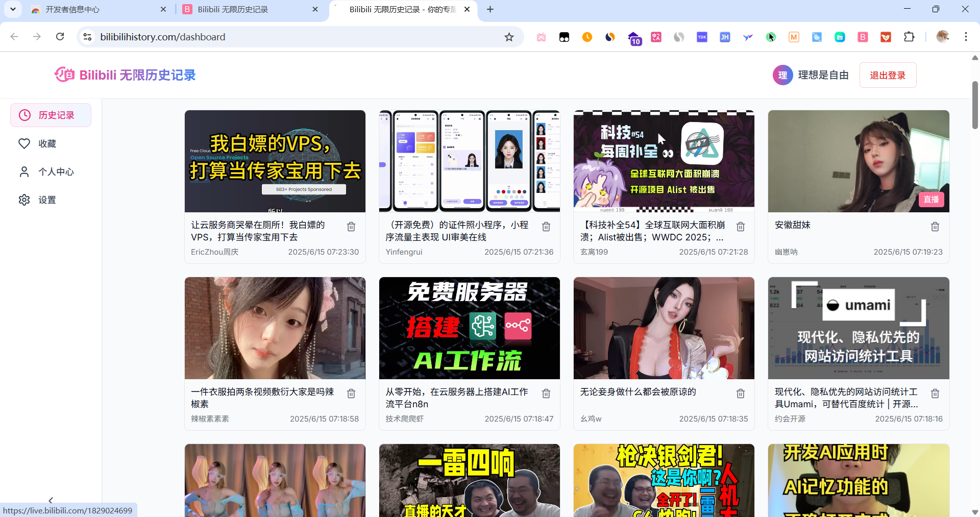Click uploader name 技术爬爬虾
Screen dimensions: 980x517
point(404,419)
